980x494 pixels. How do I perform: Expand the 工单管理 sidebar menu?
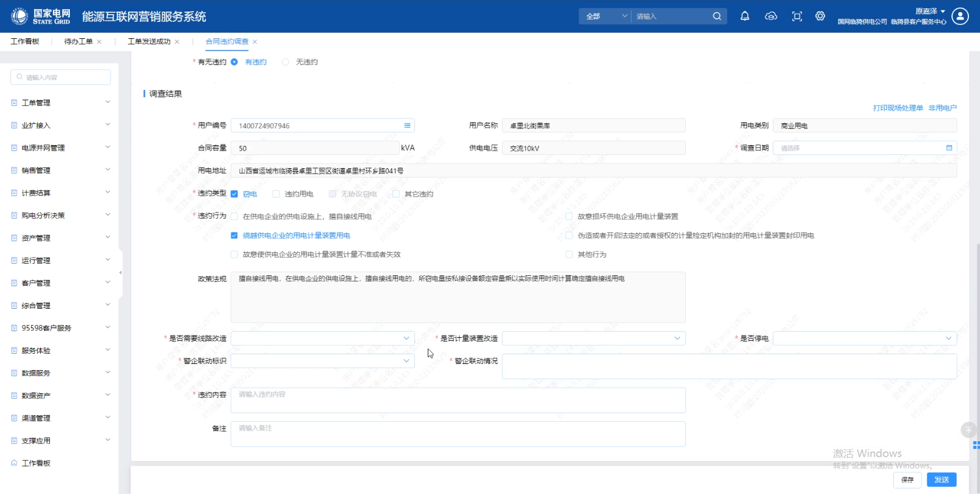coord(61,103)
